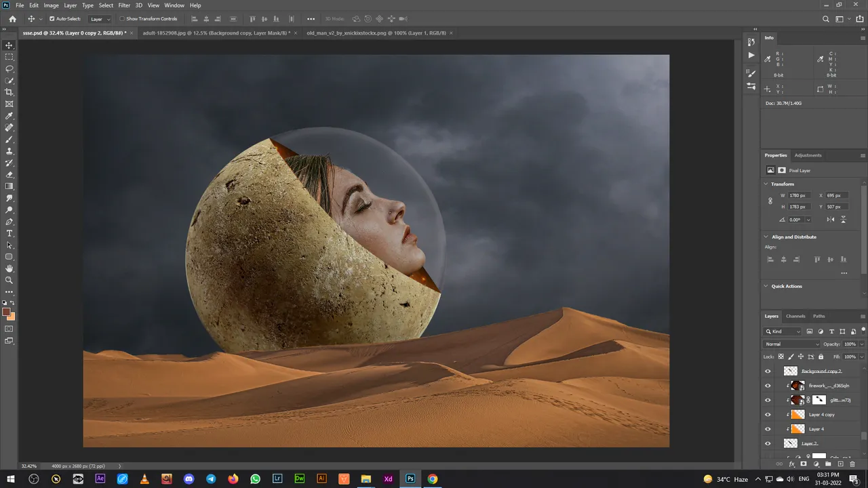Open the File menu
This screenshot has width=868, height=488.
point(20,5)
